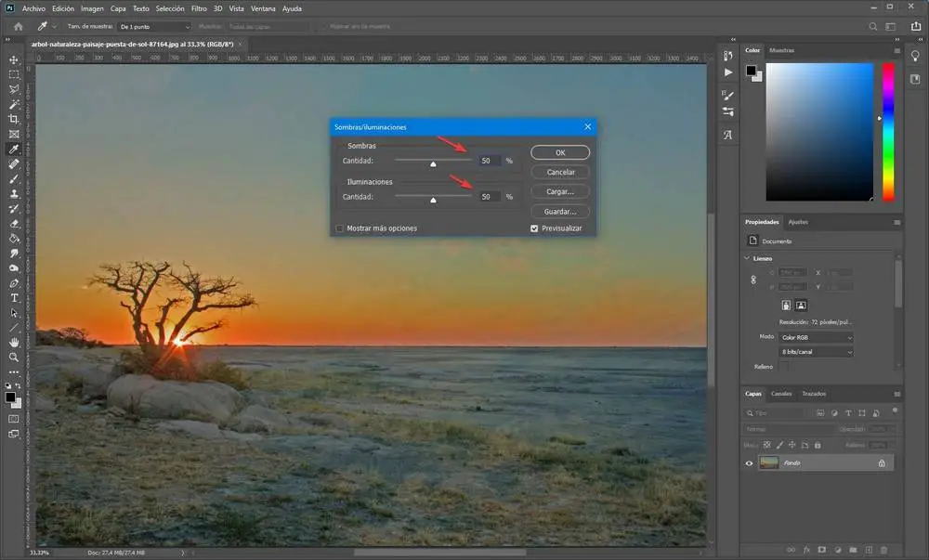
Task: Hide the Fondo layer with eye icon
Action: 750,462
